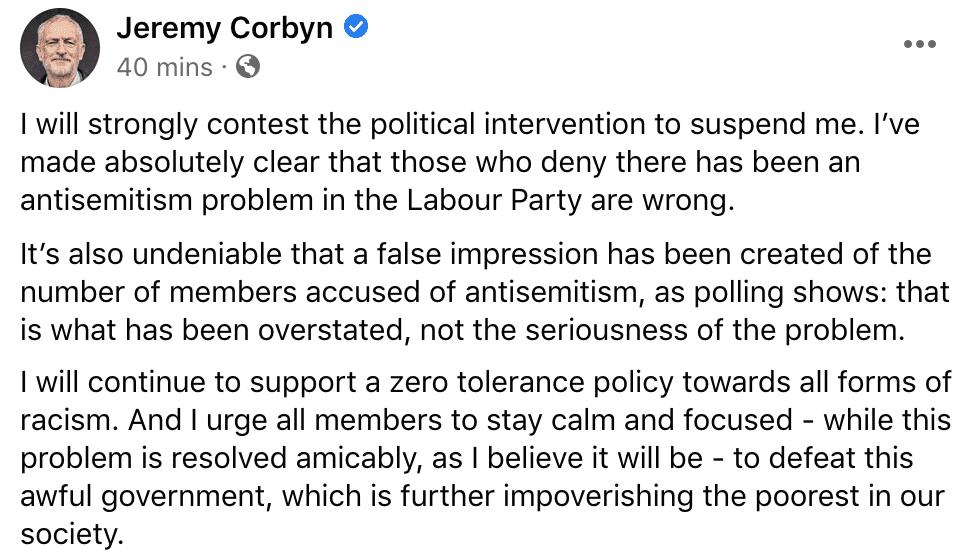Click the final word 'society.' of the post
This screenshot has height=554, width=976.
click(x=72, y=534)
